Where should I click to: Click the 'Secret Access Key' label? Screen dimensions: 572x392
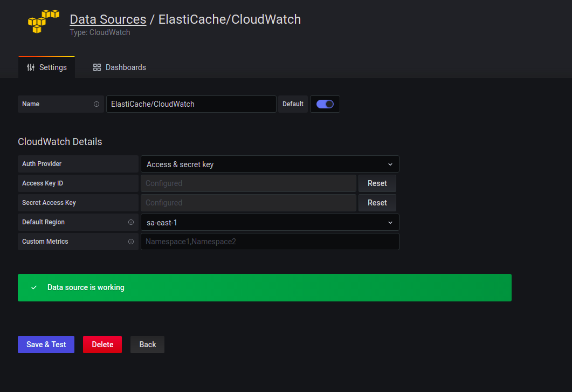[49, 203]
